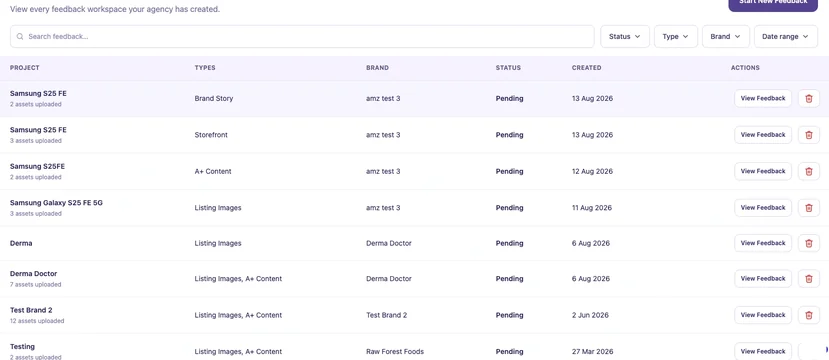Delete the Derma Doctor project with 7 assets
This screenshot has height=360, width=829.
point(808,279)
